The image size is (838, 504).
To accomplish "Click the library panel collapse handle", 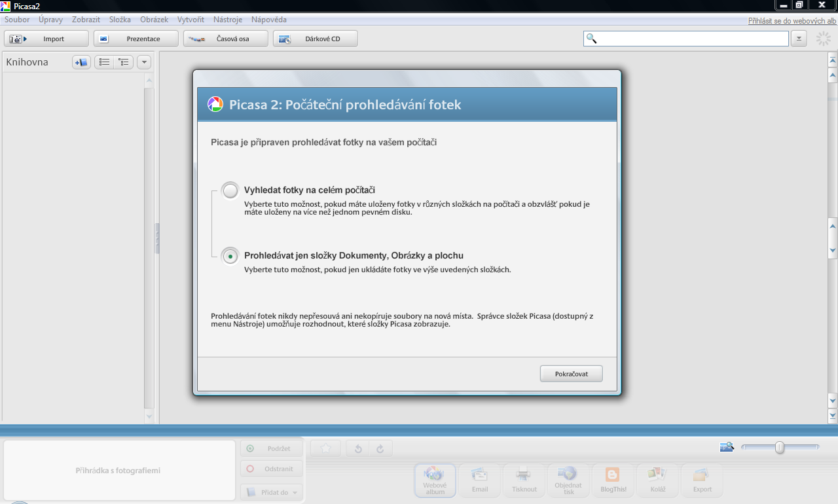I will (157, 238).
